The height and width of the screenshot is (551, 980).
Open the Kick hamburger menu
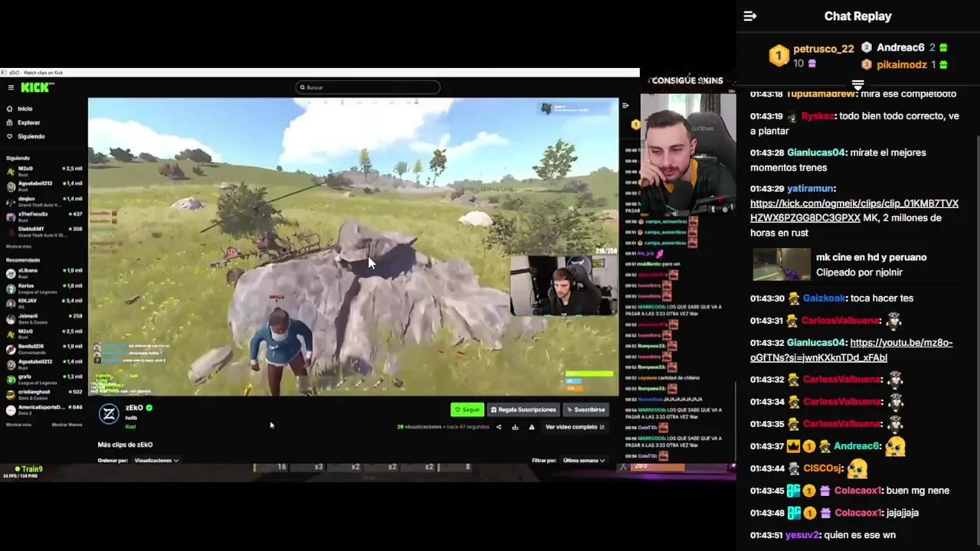11,87
